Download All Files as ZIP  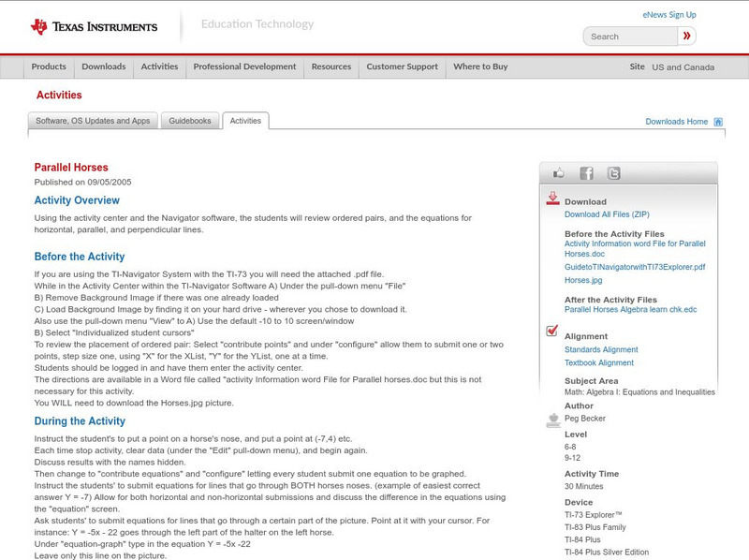605,212
